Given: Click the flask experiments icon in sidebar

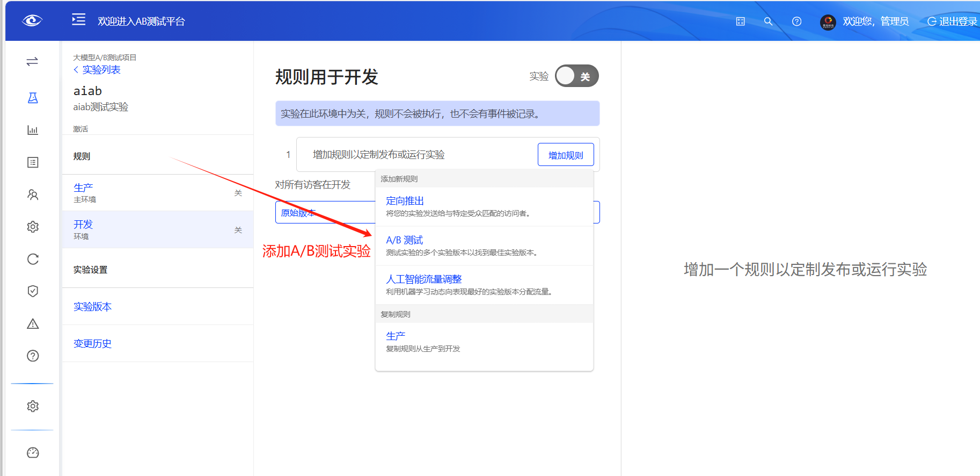Looking at the screenshot, I should [x=33, y=98].
